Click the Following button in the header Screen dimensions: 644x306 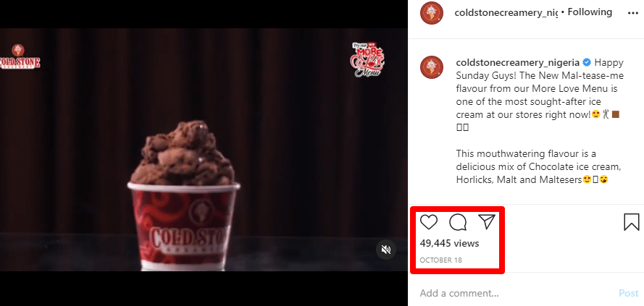point(590,13)
